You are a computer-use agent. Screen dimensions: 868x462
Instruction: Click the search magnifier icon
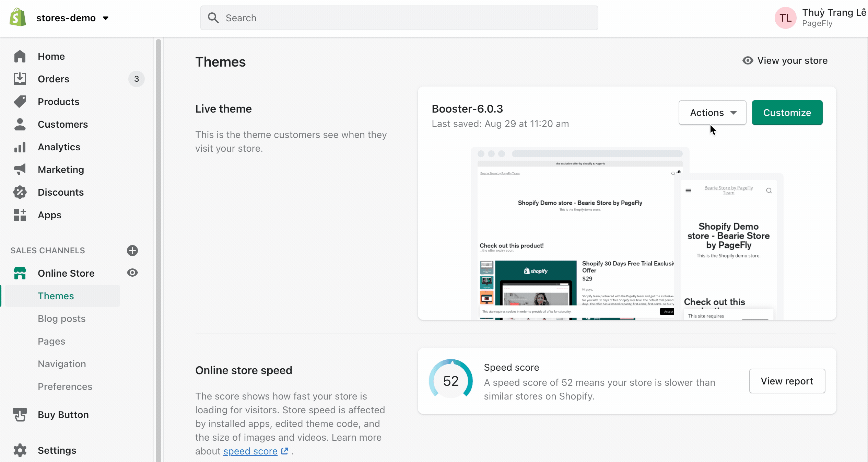coord(213,18)
